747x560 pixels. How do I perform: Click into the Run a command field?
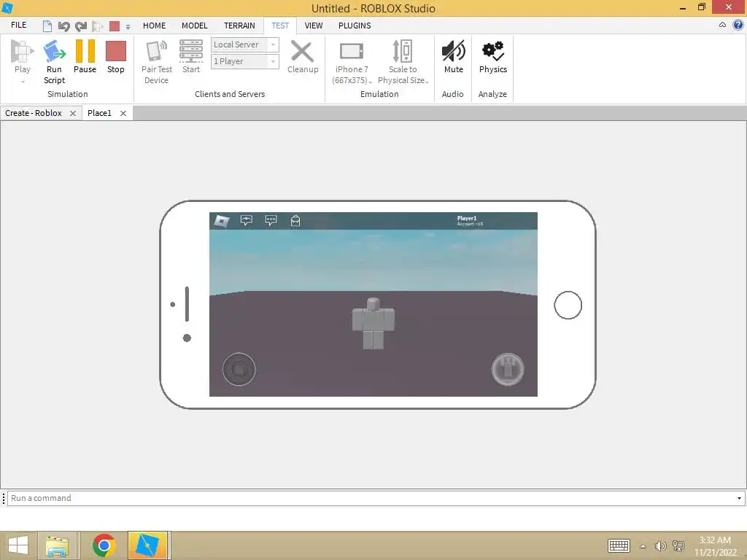371,498
